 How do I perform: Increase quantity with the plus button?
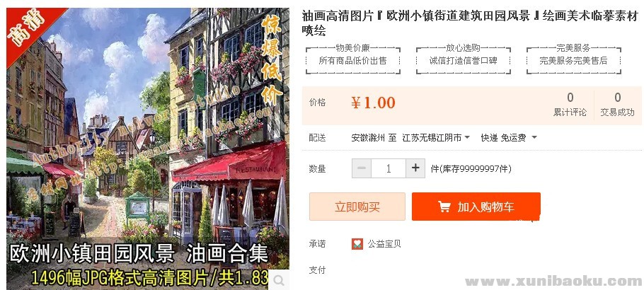coord(415,168)
